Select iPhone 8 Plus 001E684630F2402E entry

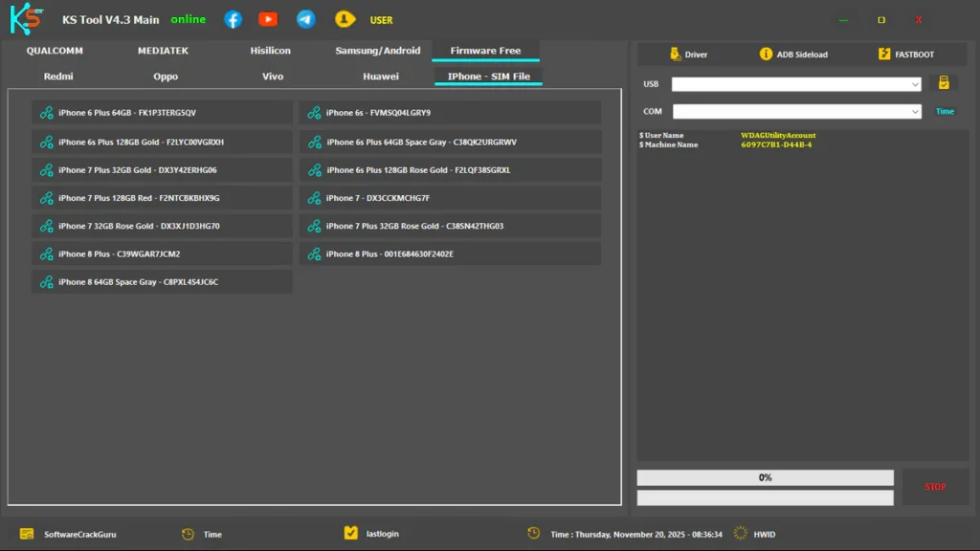point(450,253)
